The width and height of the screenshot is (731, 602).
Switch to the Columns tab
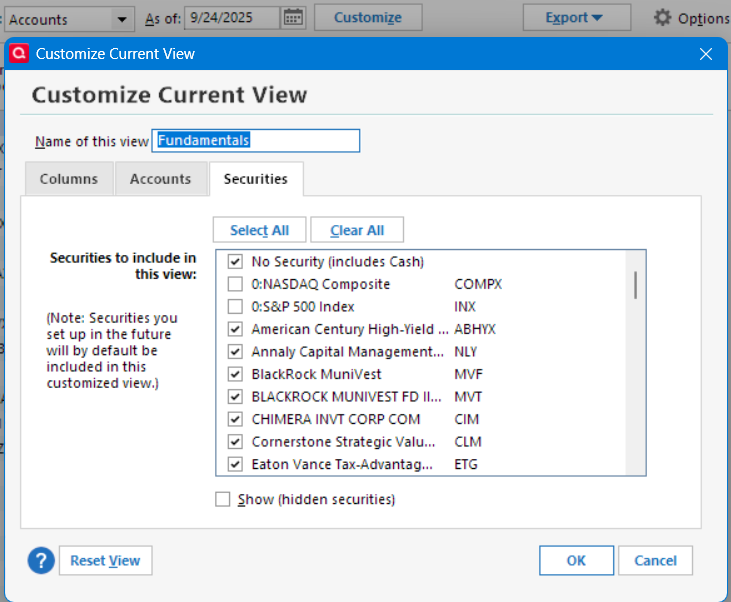[69, 179]
